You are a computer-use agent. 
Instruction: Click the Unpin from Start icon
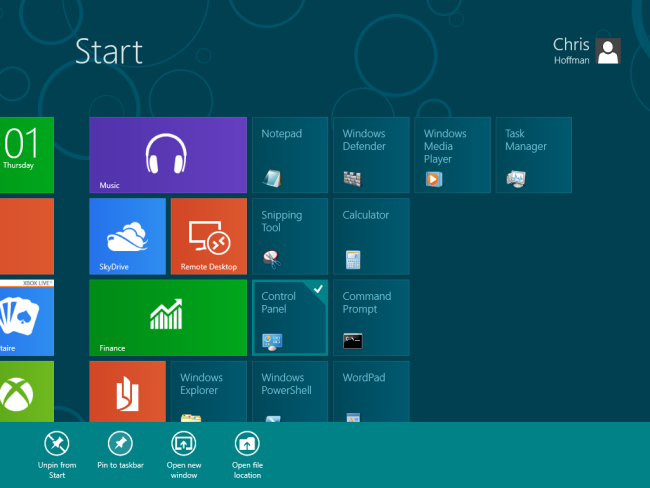click(57, 443)
